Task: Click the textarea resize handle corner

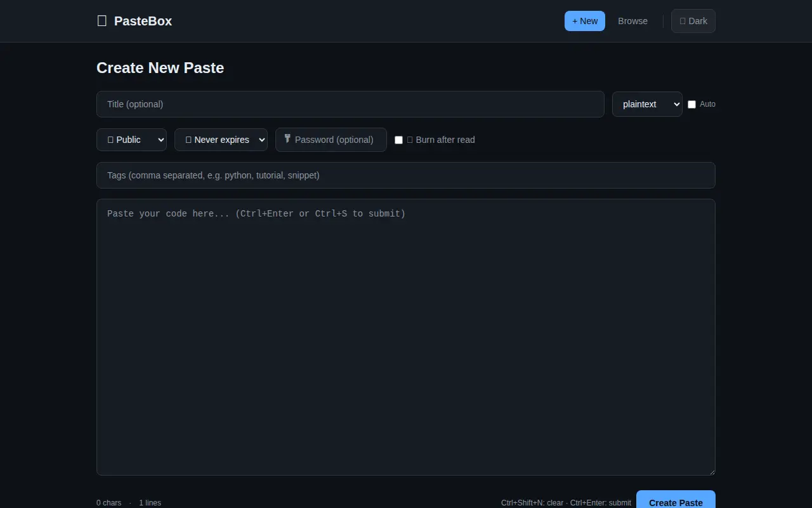Action: 711,471
